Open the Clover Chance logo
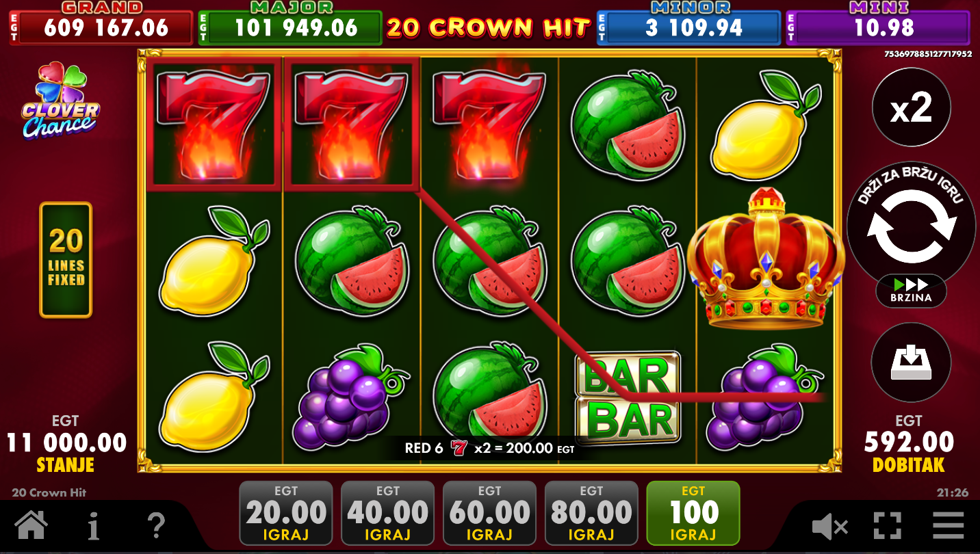The image size is (980, 554). pyautogui.click(x=60, y=100)
